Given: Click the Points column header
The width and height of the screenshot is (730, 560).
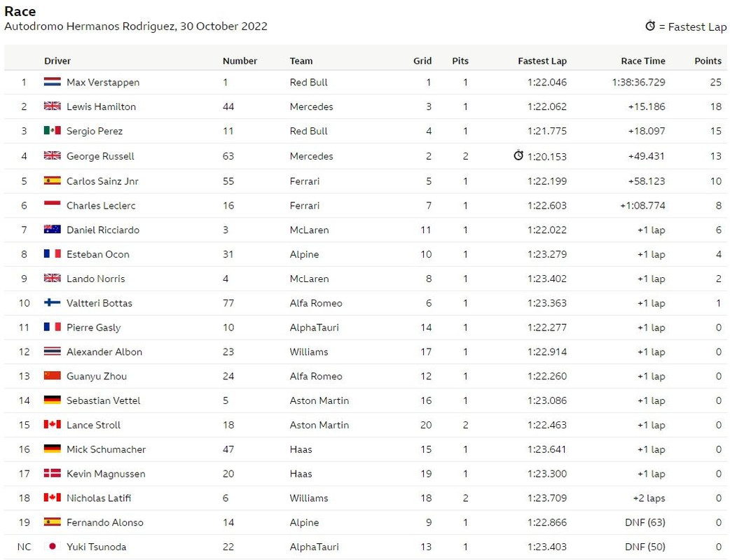Looking at the screenshot, I should tap(708, 61).
